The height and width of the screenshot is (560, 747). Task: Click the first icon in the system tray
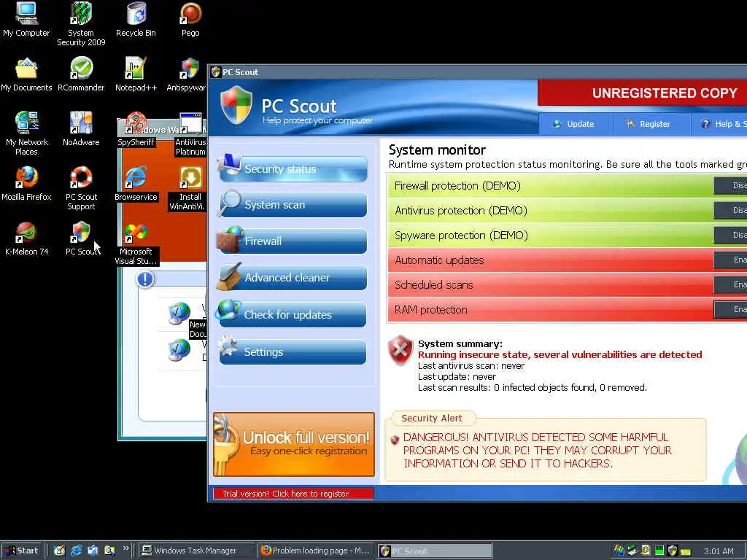pos(619,551)
